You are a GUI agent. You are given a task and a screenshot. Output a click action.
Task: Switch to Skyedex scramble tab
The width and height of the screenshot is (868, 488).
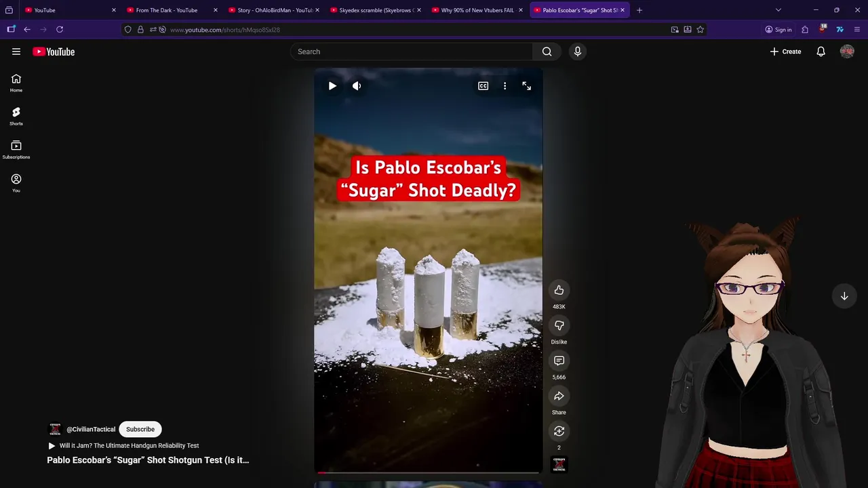click(x=376, y=10)
